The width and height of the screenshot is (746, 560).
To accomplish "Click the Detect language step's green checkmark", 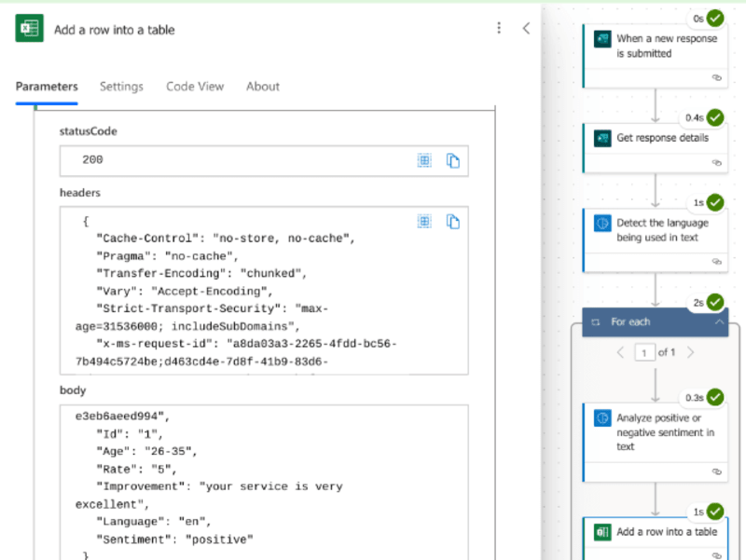I will point(715,202).
